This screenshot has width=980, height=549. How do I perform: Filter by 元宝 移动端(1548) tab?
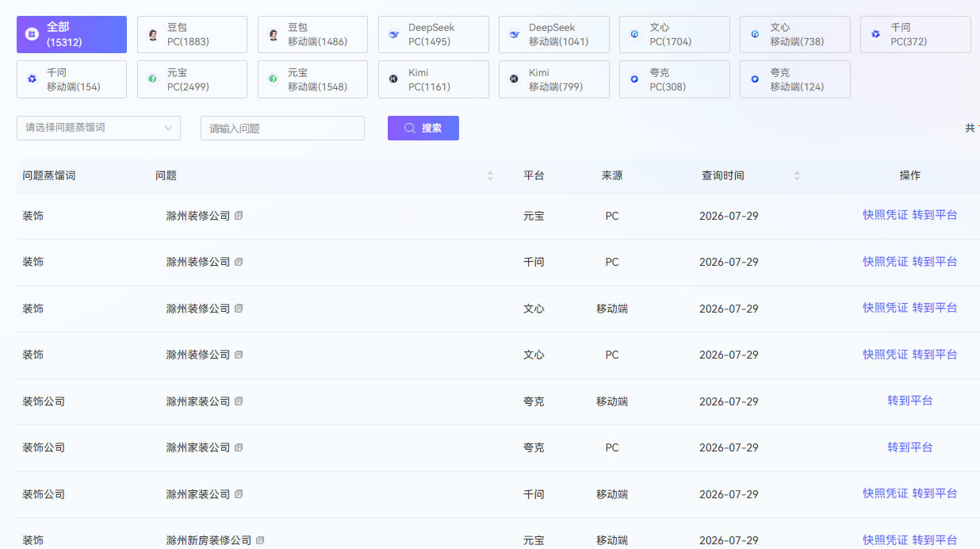(x=312, y=79)
